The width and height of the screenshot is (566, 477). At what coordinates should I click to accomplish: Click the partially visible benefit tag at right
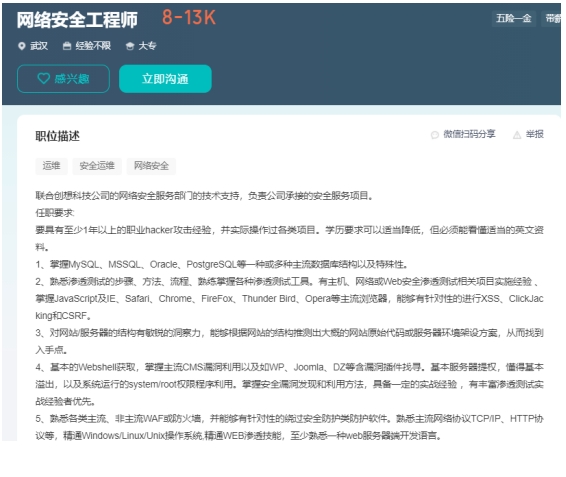pos(552,18)
